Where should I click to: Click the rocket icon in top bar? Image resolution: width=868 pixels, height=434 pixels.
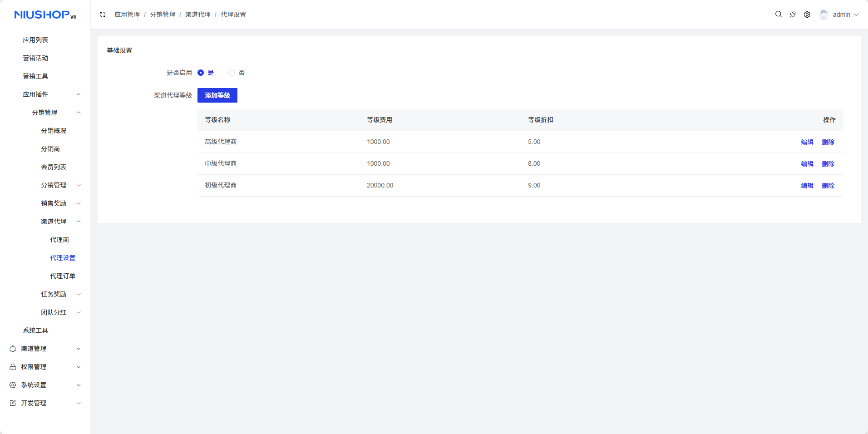coord(793,15)
